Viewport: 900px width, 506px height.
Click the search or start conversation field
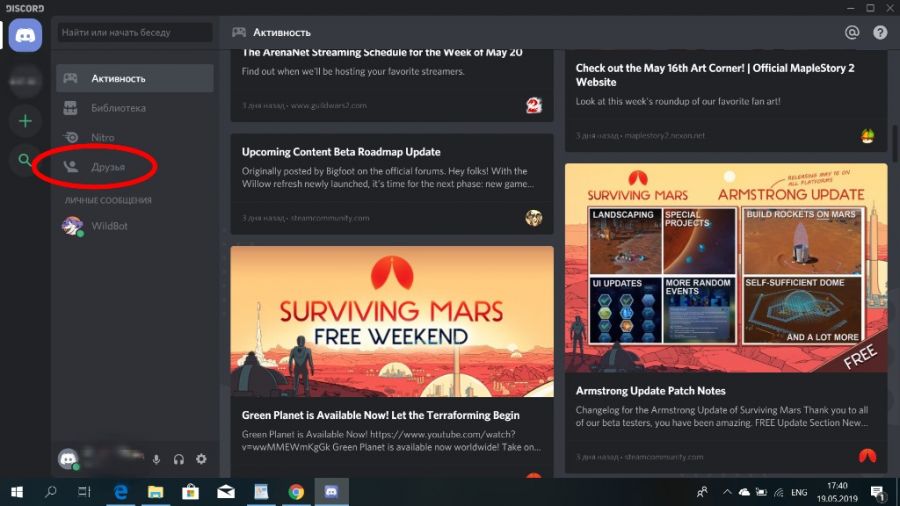(x=134, y=33)
